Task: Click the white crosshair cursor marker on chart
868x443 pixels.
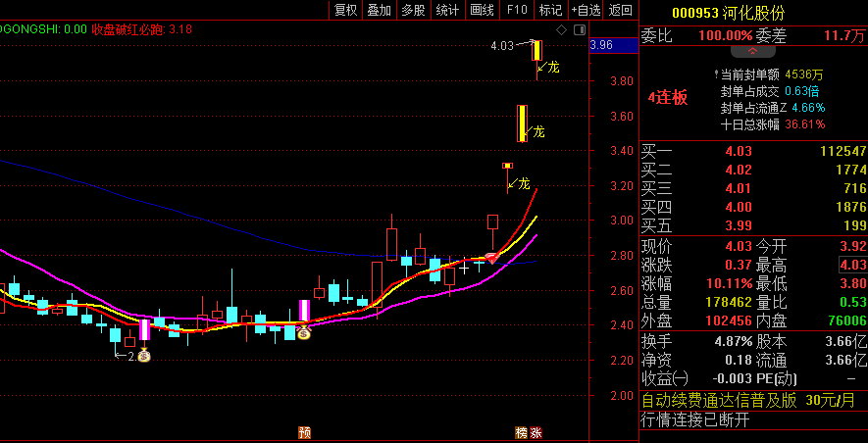Action: [463, 269]
